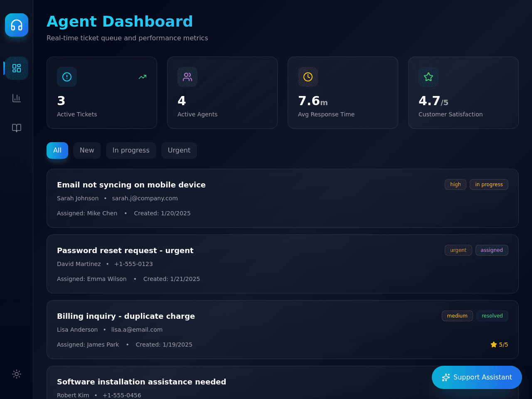Click the headphones app logo
The width and height of the screenshot is (532, 399).
pos(17,25)
